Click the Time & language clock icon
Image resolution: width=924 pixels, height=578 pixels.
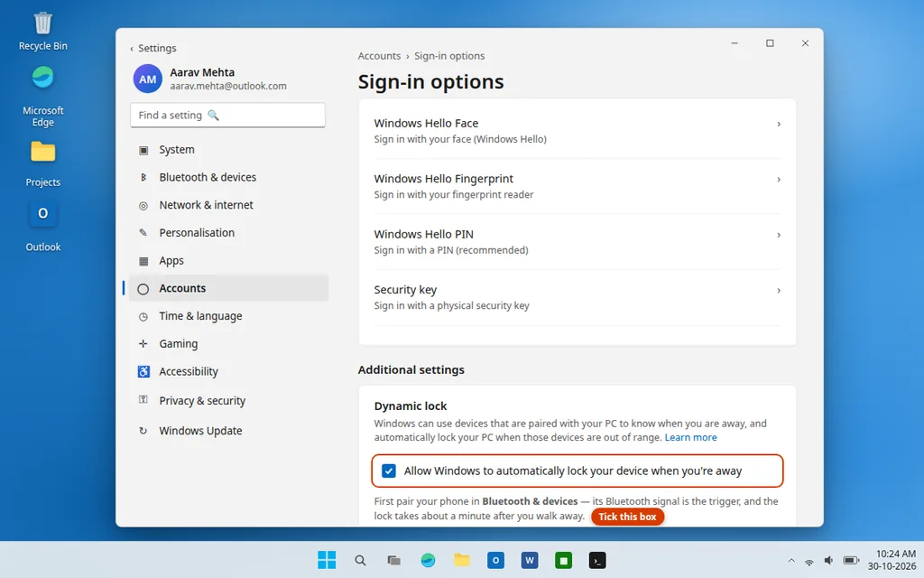point(143,316)
